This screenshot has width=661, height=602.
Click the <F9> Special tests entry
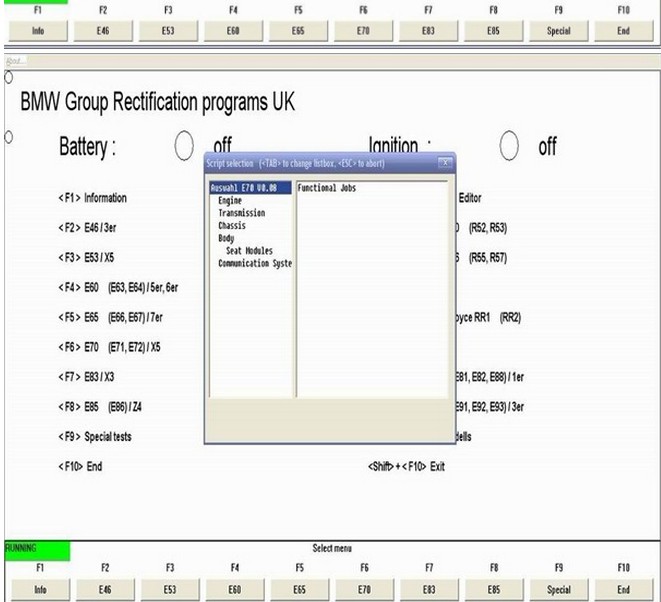pos(95,437)
